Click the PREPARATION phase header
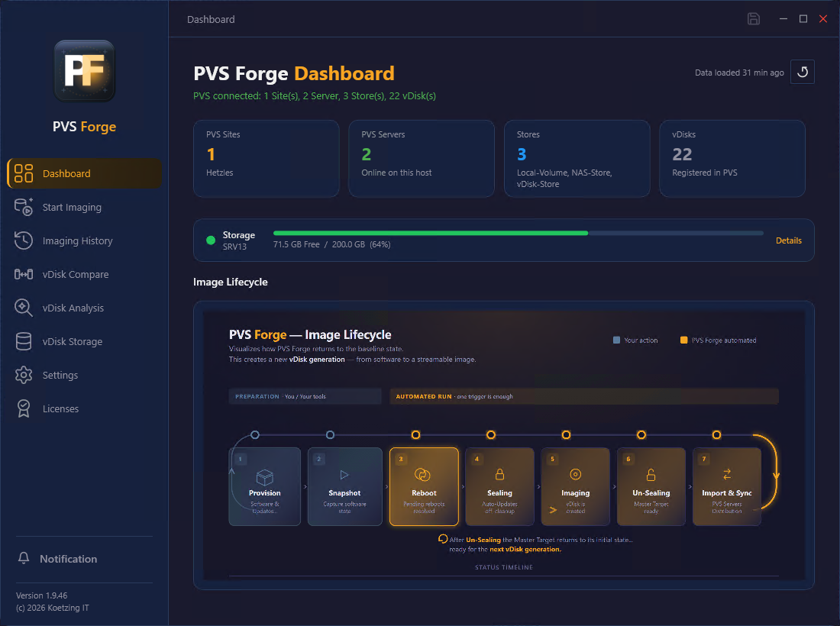This screenshot has width=840, height=626. click(x=305, y=396)
